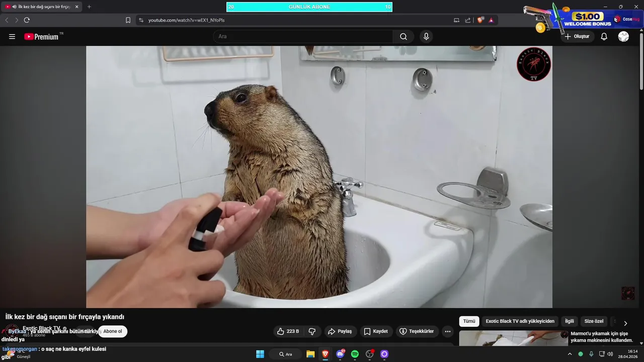
Task: Open the YouTube hamburger guide menu
Action: (12, 37)
